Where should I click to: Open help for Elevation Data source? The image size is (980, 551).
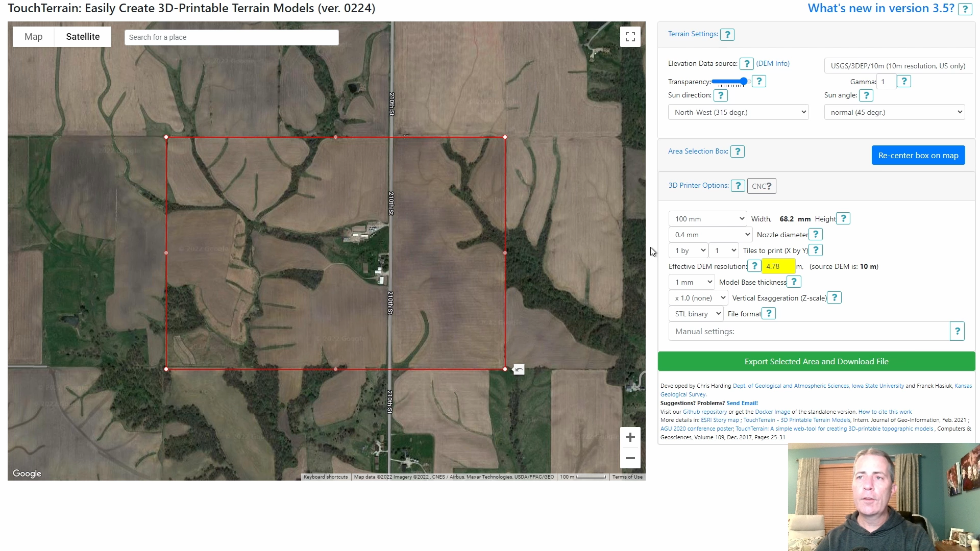tap(746, 64)
